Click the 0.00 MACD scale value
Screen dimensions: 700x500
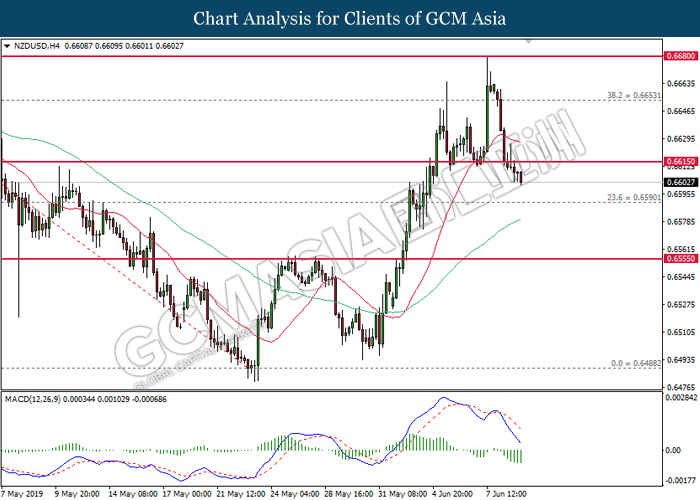[x=673, y=450]
